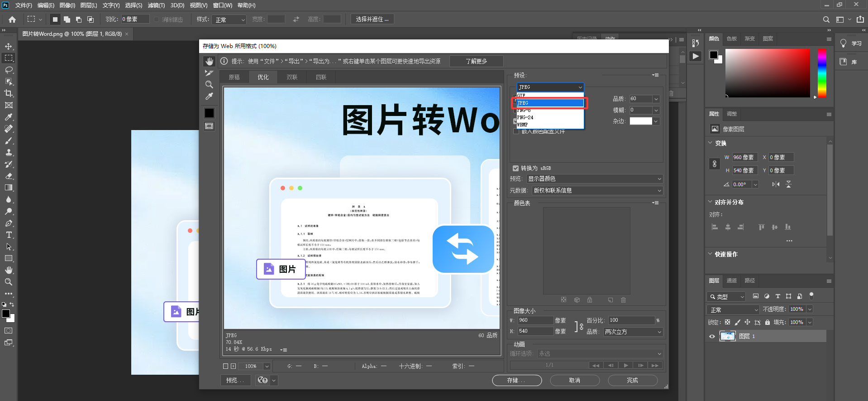Select the Move tool in Photoshop toolbar
Image resolution: width=868 pixels, height=401 pixels.
pos(9,46)
